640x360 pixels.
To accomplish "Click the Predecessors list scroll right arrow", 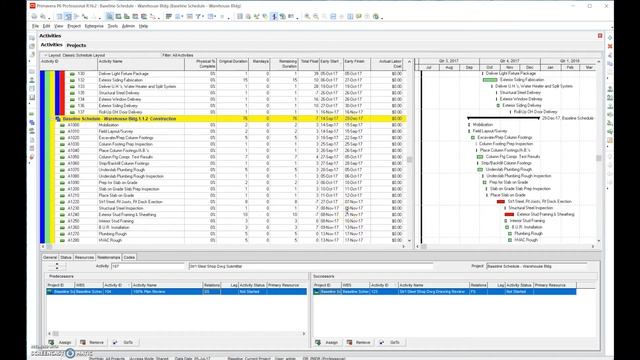I will (304, 333).
